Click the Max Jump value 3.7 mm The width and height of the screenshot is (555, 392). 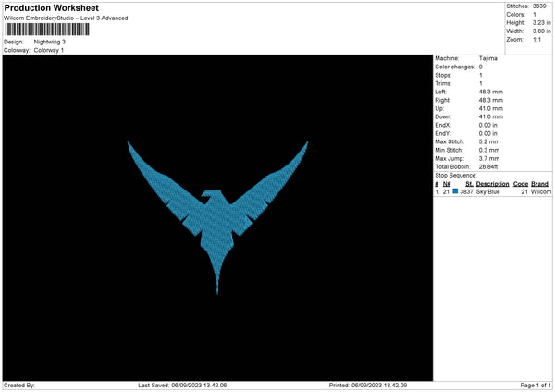pos(489,158)
